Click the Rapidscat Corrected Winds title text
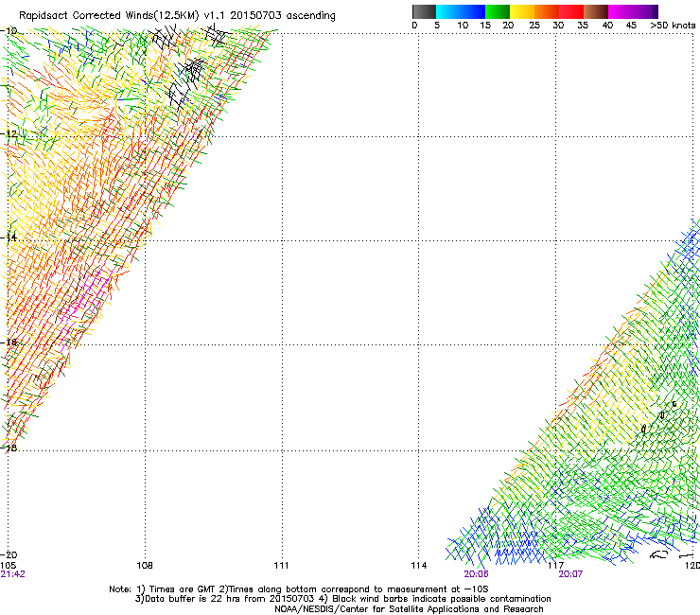The image size is (700, 615). coord(177,15)
